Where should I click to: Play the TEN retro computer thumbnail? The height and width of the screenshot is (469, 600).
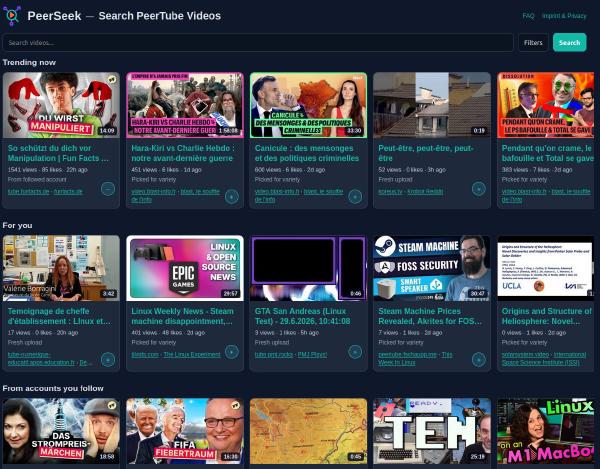point(432,431)
